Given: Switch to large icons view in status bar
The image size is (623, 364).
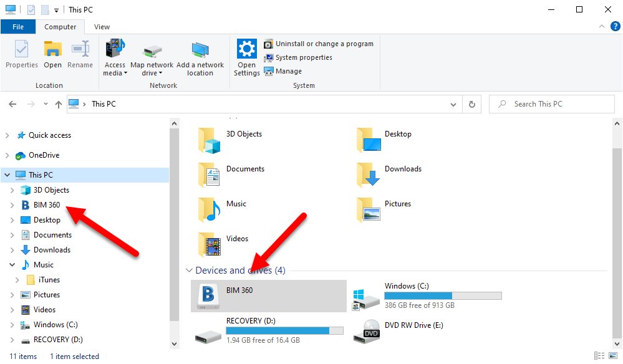Looking at the screenshot, I should 613,356.
